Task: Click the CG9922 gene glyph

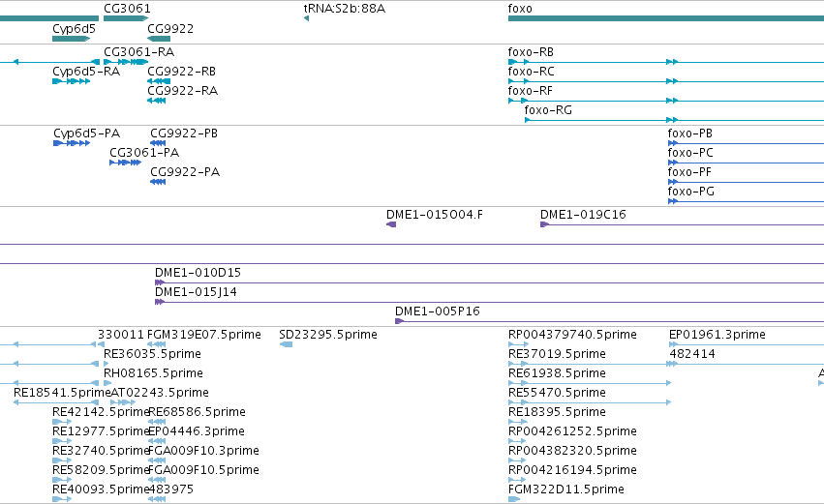Action: (x=159, y=39)
